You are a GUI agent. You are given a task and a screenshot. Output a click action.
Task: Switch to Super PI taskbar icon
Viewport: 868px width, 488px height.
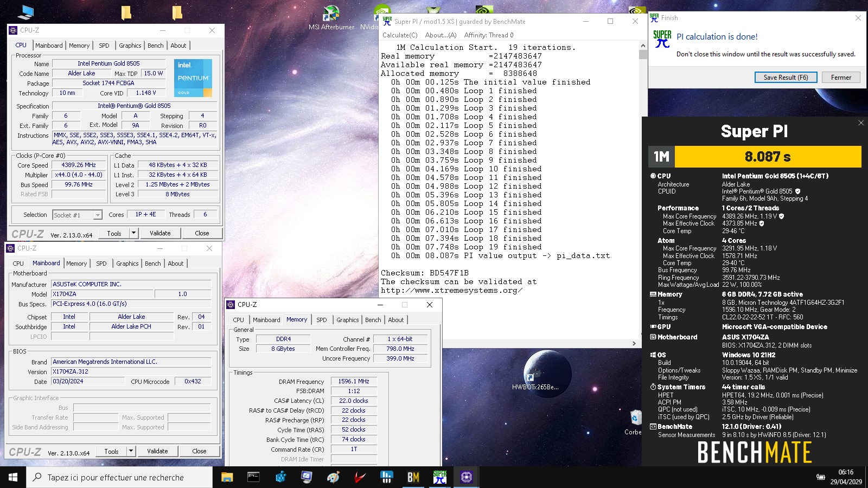[439, 477]
